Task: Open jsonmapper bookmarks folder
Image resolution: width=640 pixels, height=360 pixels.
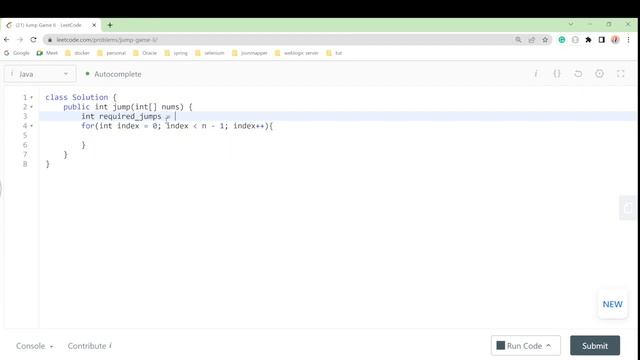Action: pos(249,53)
